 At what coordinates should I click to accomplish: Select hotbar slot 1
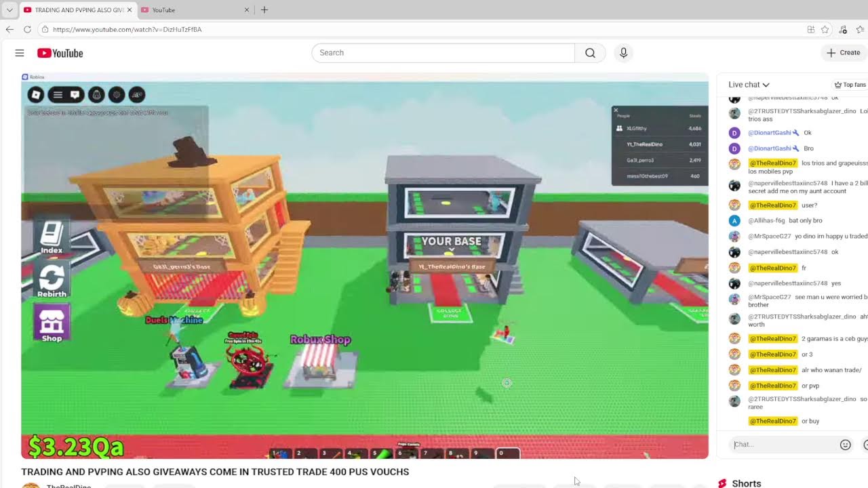coord(279,453)
